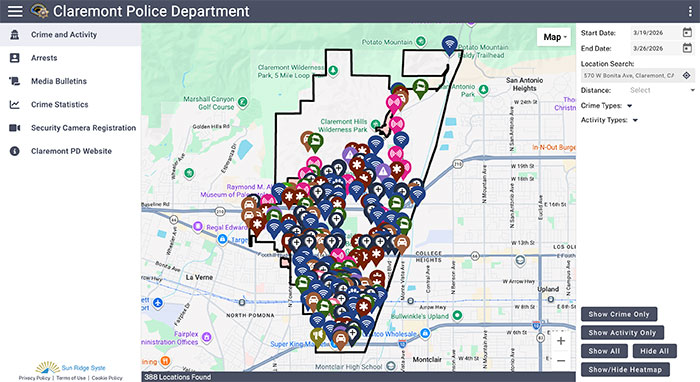Screen dimensions: 700x382
Task: Select the olive megaphone pin at map bottom
Action: pyautogui.click(x=317, y=336)
